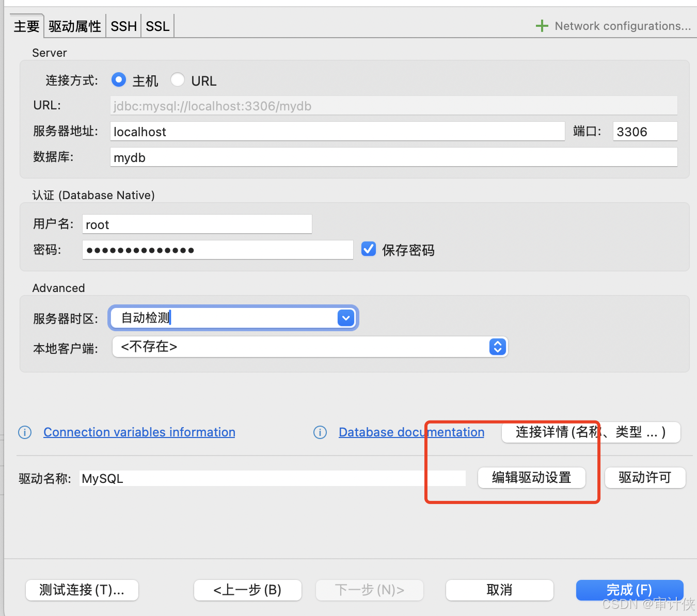Switch to the 驱动属性 tab

tap(75, 26)
